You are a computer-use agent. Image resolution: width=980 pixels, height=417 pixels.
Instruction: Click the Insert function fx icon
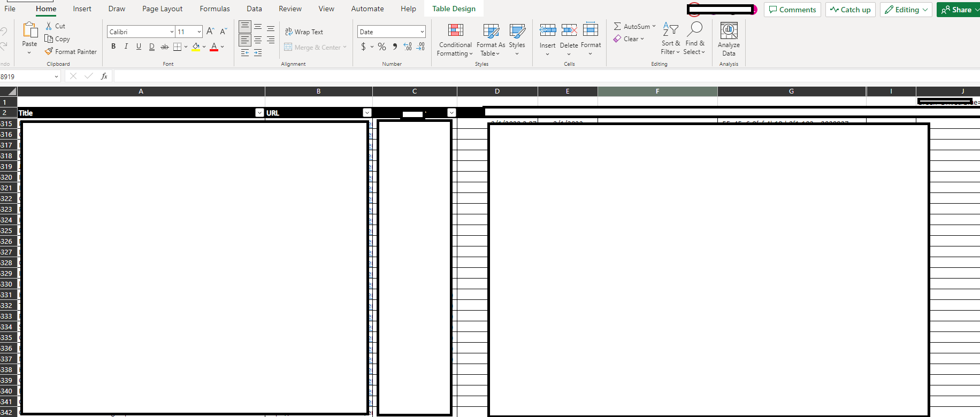click(x=104, y=76)
